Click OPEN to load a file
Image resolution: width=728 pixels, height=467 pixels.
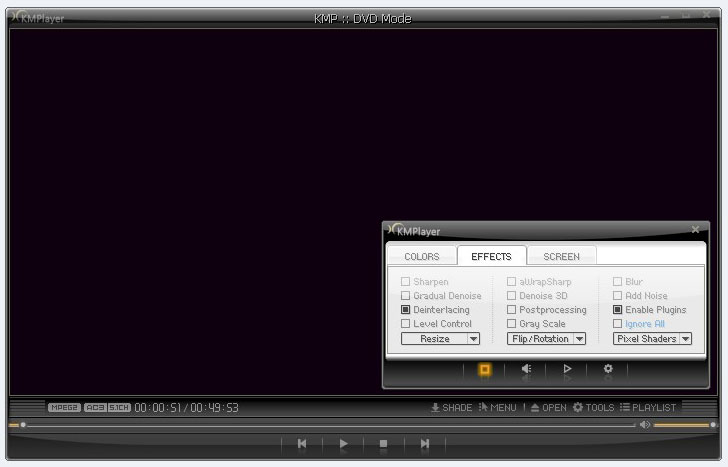click(548, 408)
